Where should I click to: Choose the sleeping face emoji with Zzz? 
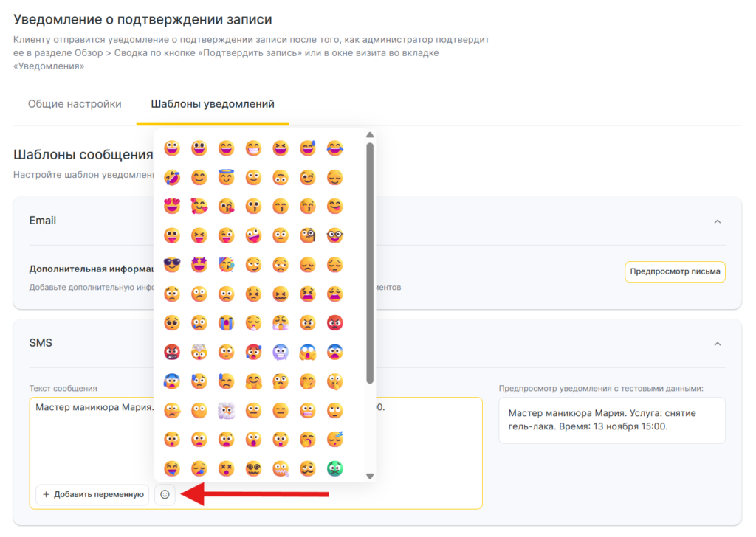[x=335, y=439]
